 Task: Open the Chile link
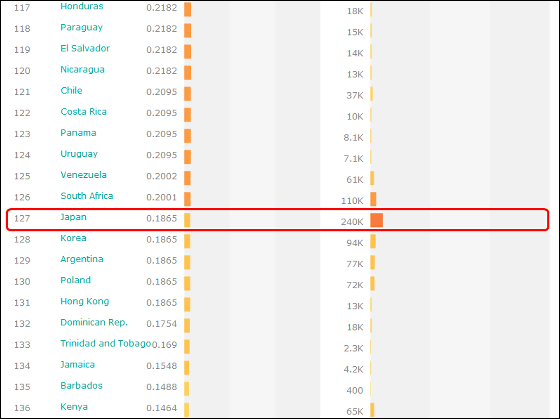pos(71,90)
